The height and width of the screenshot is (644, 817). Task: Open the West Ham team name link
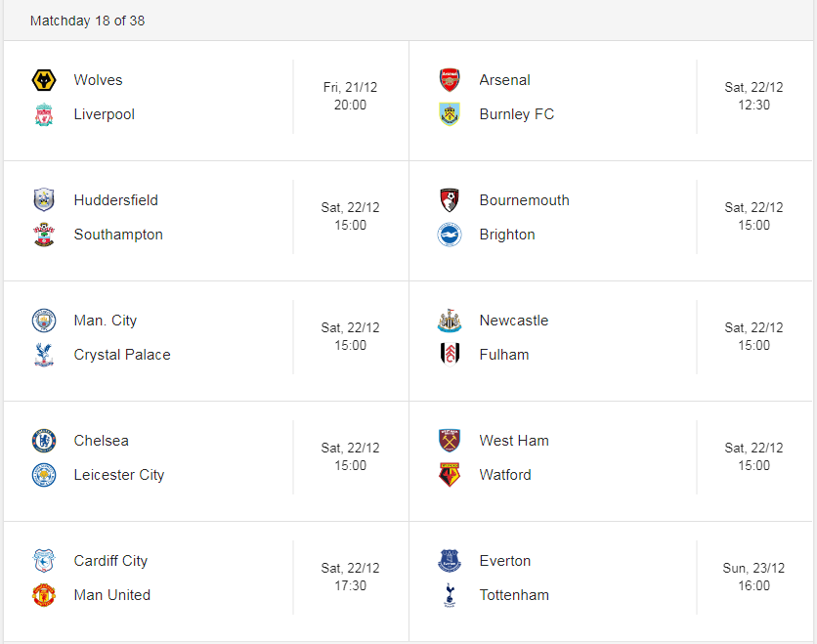(x=514, y=441)
